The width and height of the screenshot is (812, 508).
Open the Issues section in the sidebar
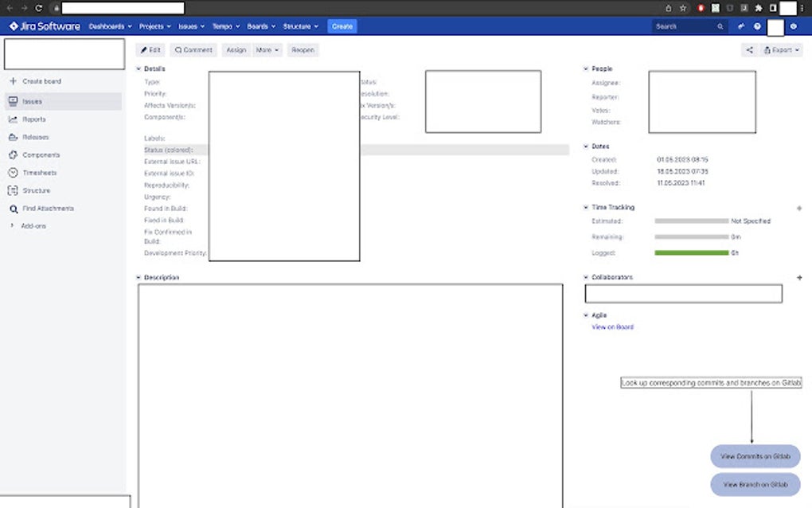point(32,100)
